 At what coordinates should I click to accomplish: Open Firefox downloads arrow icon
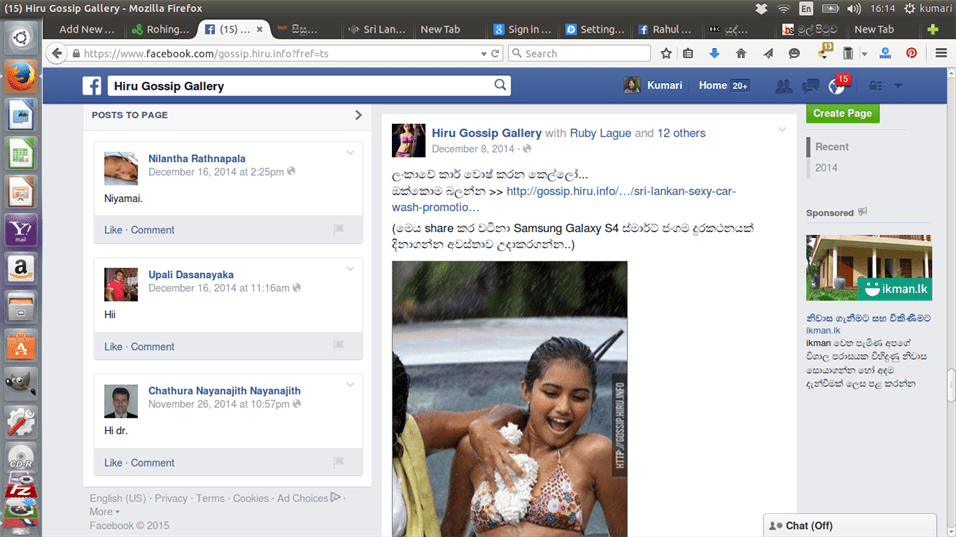[x=715, y=54]
